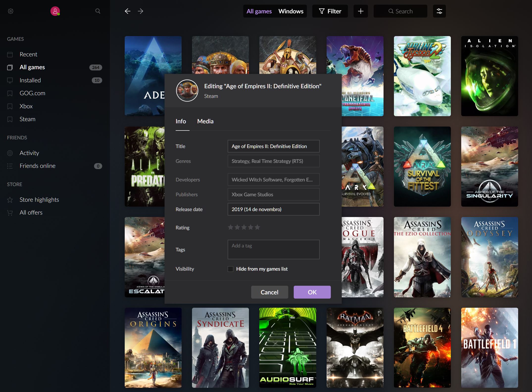The height and width of the screenshot is (392, 532).
Task: Switch to the Media tab
Action: pos(206,121)
